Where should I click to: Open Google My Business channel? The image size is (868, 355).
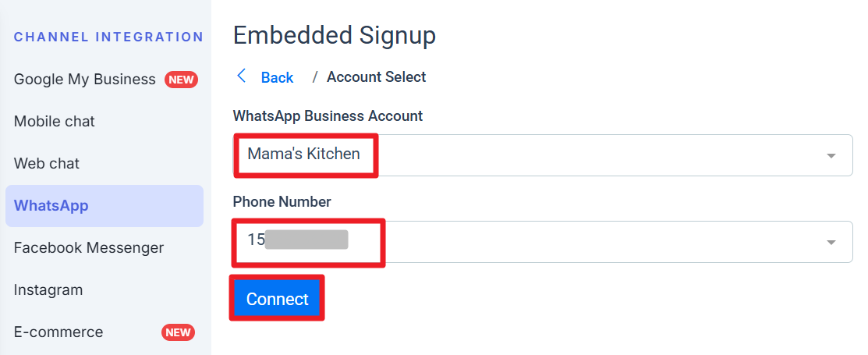(x=85, y=80)
